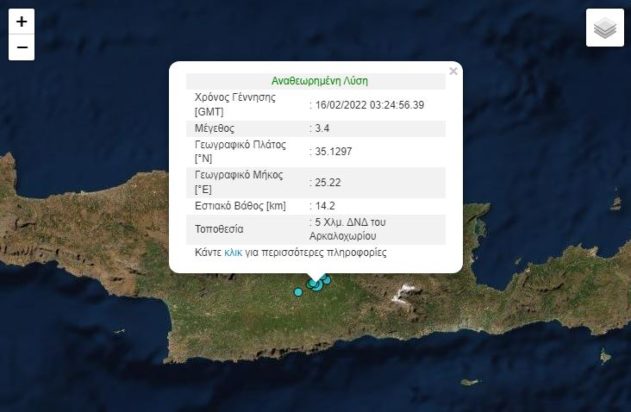631x412 pixels.
Task: Click the focal depth value 14.2
Action: 323,206
